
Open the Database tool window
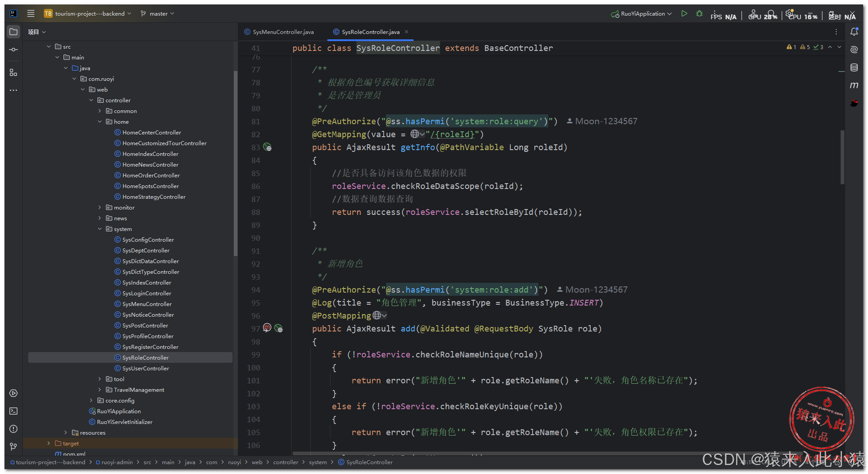pos(854,67)
